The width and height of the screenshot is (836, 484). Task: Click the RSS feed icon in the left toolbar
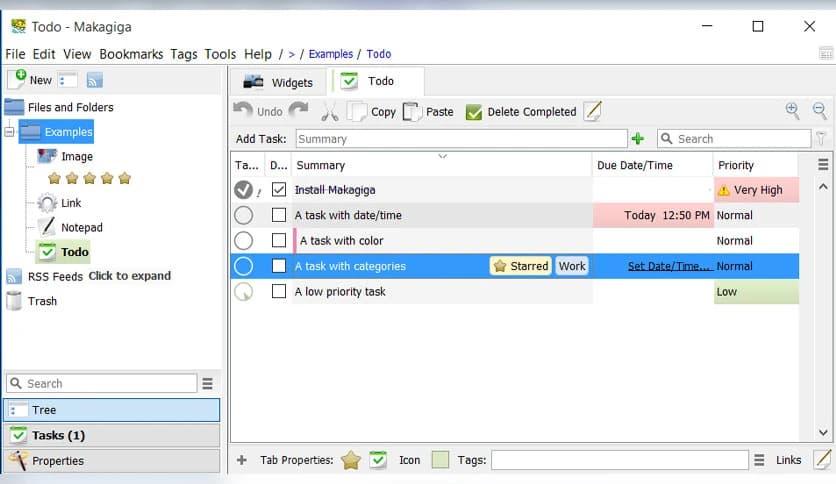(94, 80)
